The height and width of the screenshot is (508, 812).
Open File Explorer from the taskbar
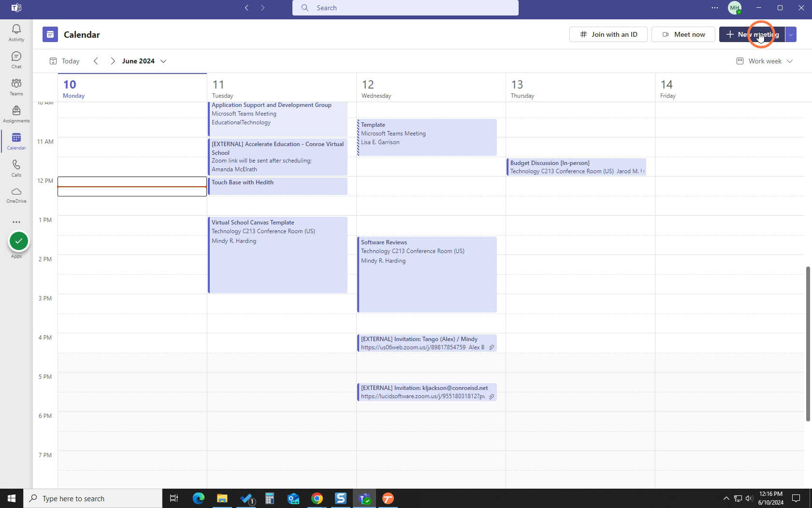[x=222, y=498]
